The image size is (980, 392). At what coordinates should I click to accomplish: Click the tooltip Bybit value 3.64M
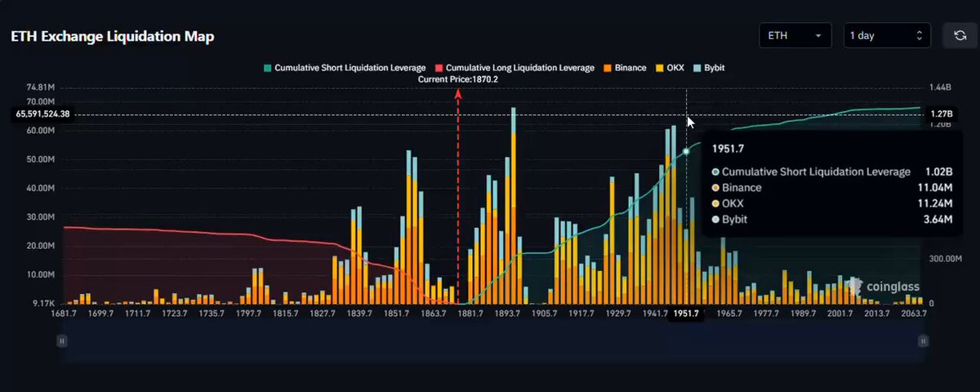[938, 220]
